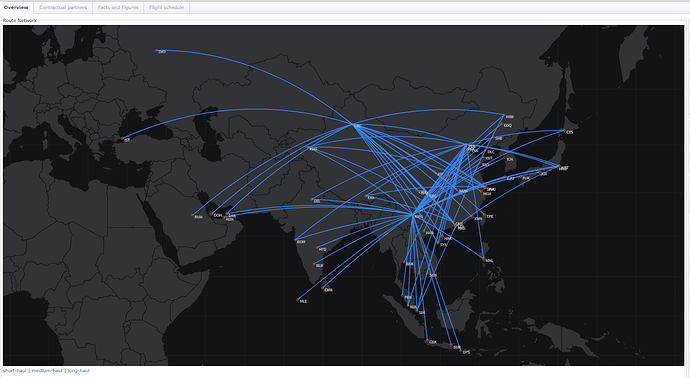The image size is (690, 378).
Task: Open the Flight schedule tab
Action: point(167,7)
